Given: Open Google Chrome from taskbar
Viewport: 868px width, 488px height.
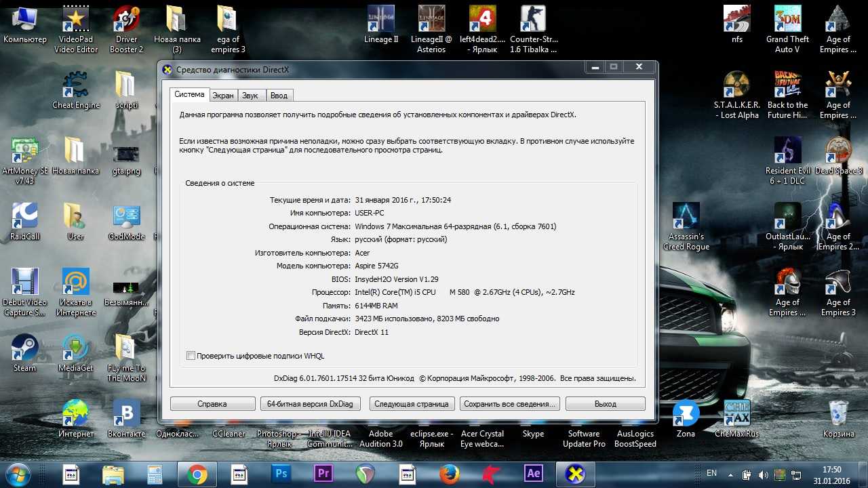Looking at the screenshot, I should pos(197,474).
